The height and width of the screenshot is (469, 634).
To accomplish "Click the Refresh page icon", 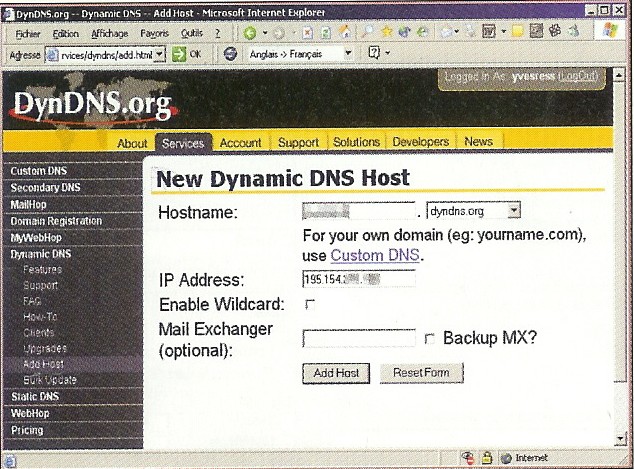I will 326,33.
